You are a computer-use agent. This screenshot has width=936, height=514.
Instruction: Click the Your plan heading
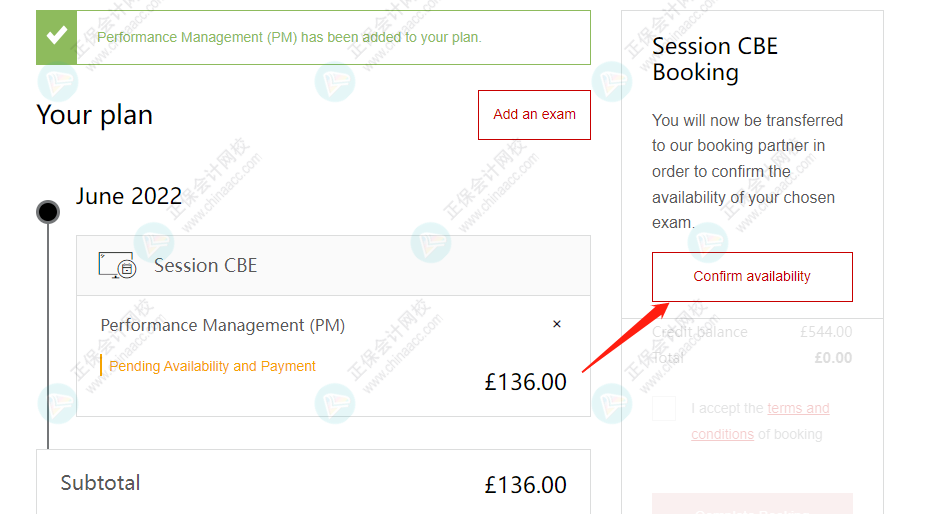pyautogui.click(x=95, y=115)
